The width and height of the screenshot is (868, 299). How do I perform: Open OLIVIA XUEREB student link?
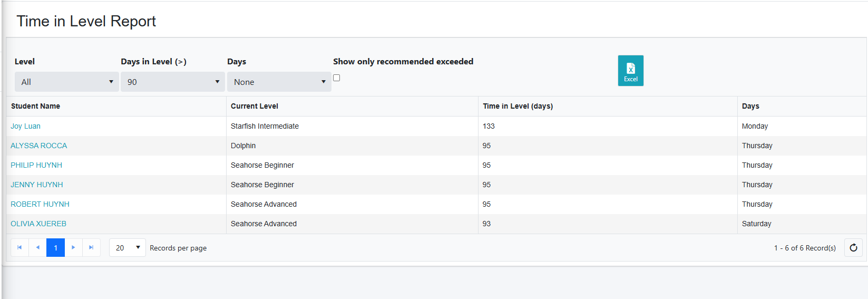38,224
